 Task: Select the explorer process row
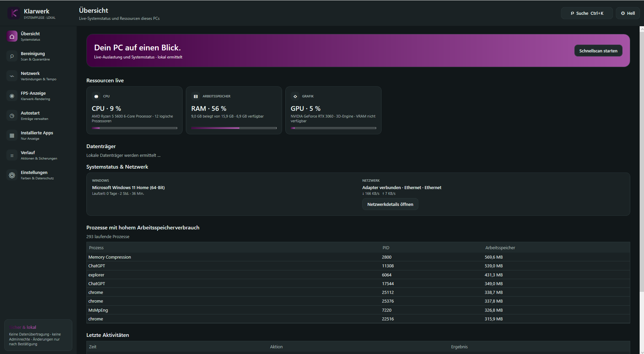[358, 275]
